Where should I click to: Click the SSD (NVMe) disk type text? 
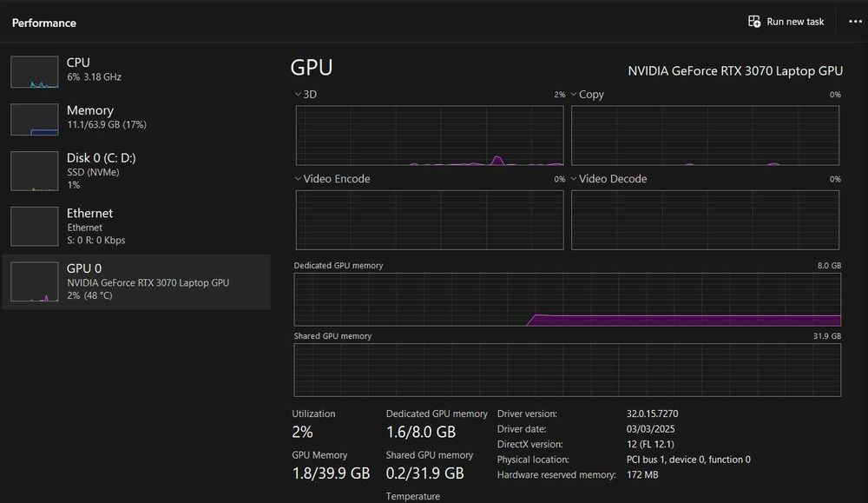(93, 172)
